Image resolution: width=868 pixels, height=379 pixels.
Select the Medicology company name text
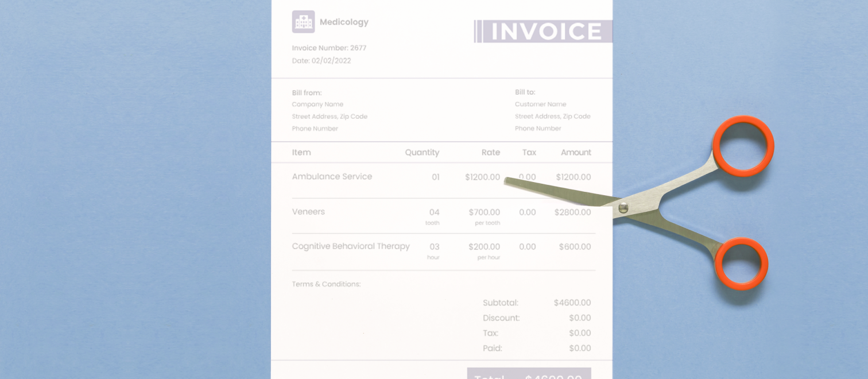(x=344, y=22)
